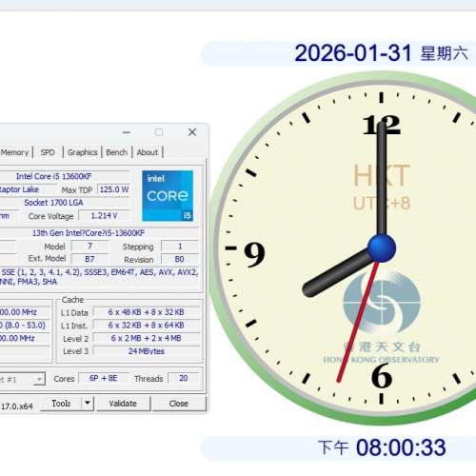Minimize the CPU-Z window
This screenshot has width=476, height=476.
click(x=127, y=132)
